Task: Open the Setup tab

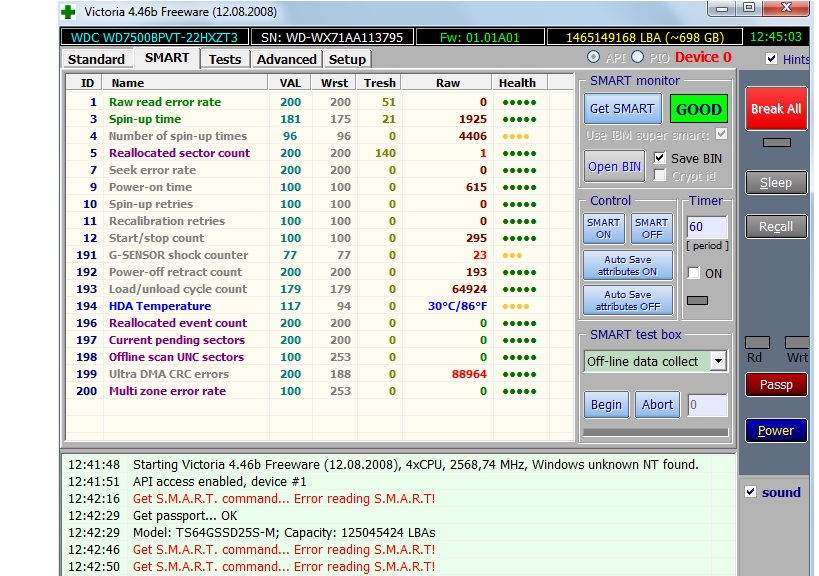Action: [x=347, y=59]
